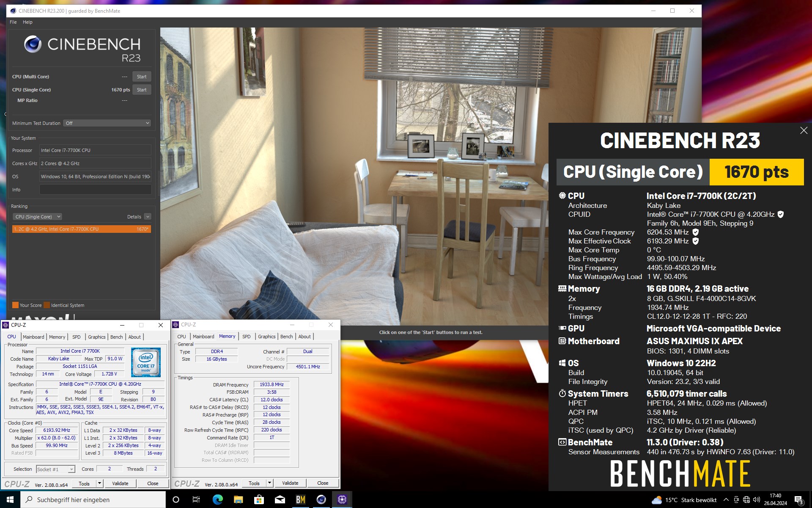
Task: Open the CPU (Single Core) ranking dropdown
Action: tap(37, 217)
